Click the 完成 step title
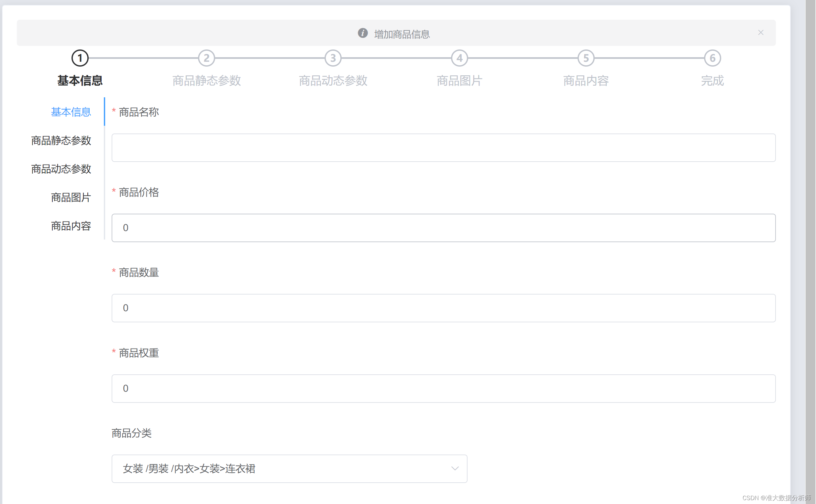The height and width of the screenshot is (504, 816). [712, 81]
